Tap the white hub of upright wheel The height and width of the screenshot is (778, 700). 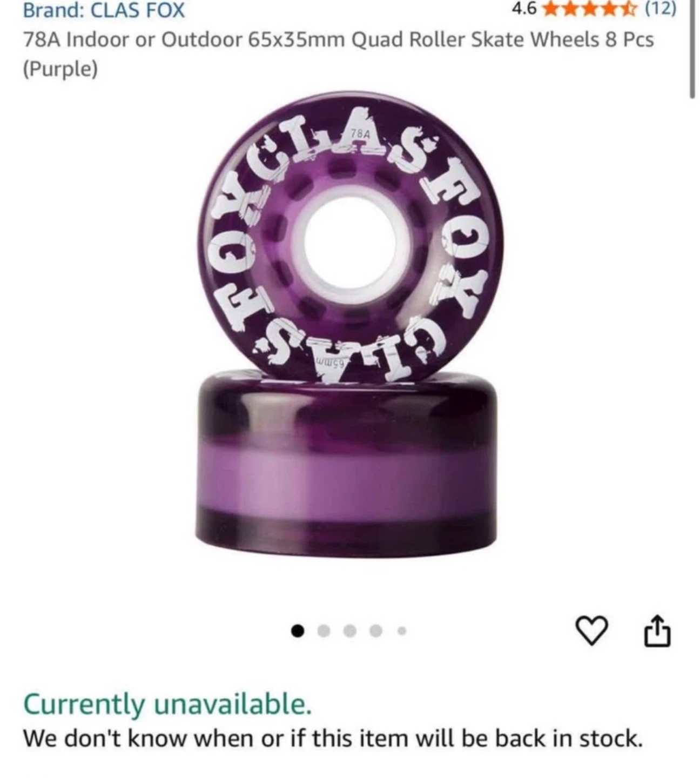pyautogui.click(x=352, y=242)
